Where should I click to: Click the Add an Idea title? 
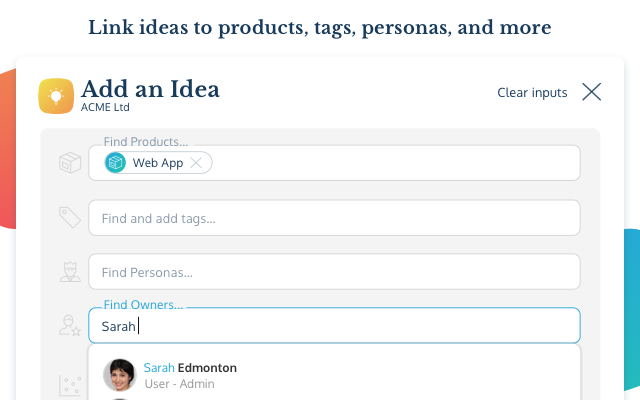click(150, 89)
